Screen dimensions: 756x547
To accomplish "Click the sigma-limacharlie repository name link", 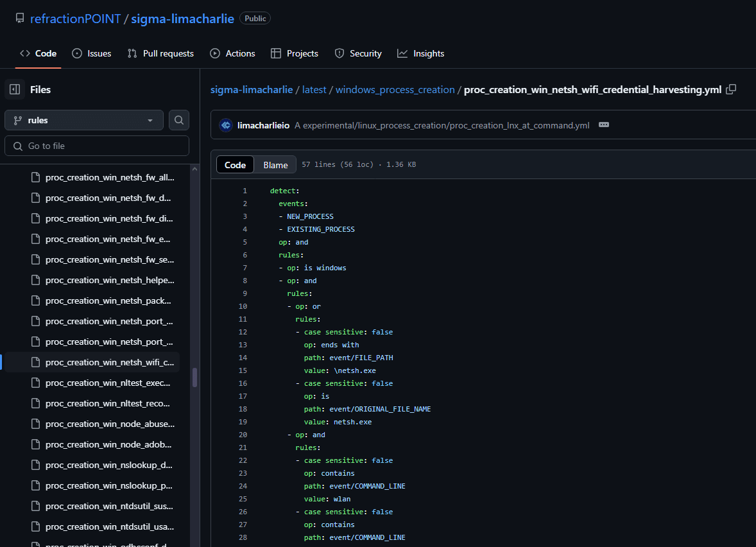I will [182, 19].
